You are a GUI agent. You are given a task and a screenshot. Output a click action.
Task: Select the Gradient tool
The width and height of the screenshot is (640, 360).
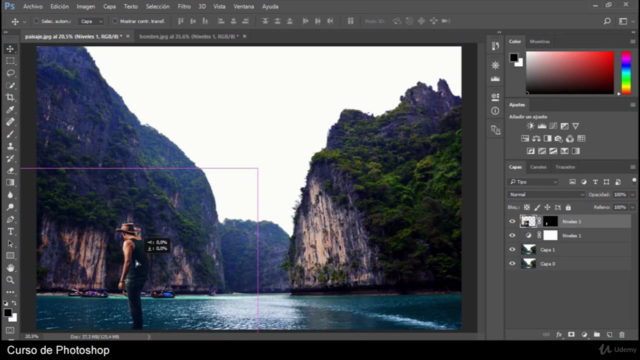(11, 183)
